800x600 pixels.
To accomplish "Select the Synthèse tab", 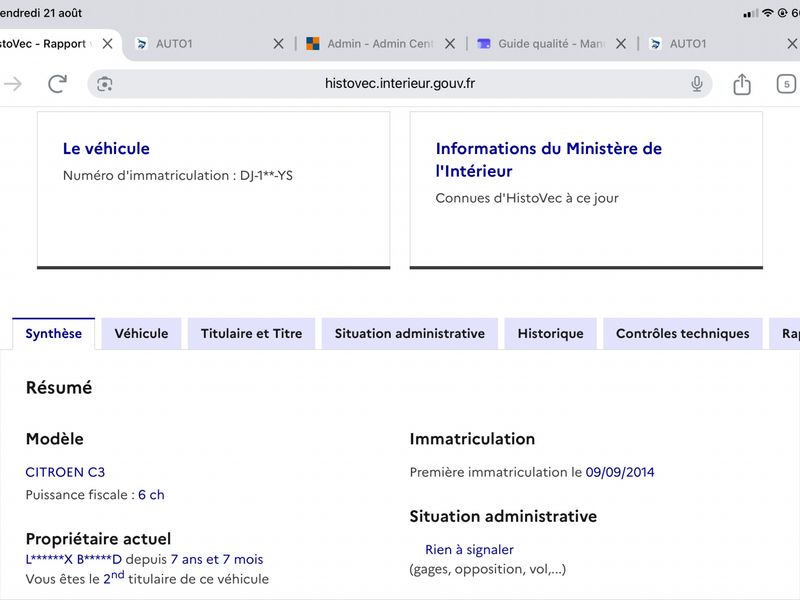I will 54,334.
